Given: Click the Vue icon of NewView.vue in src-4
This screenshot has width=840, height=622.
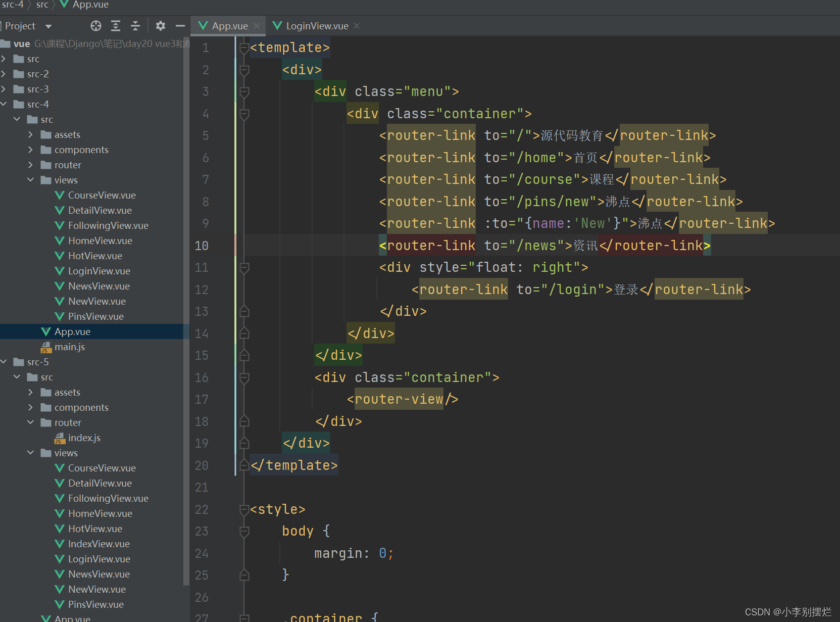Looking at the screenshot, I should (x=60, y=302).
